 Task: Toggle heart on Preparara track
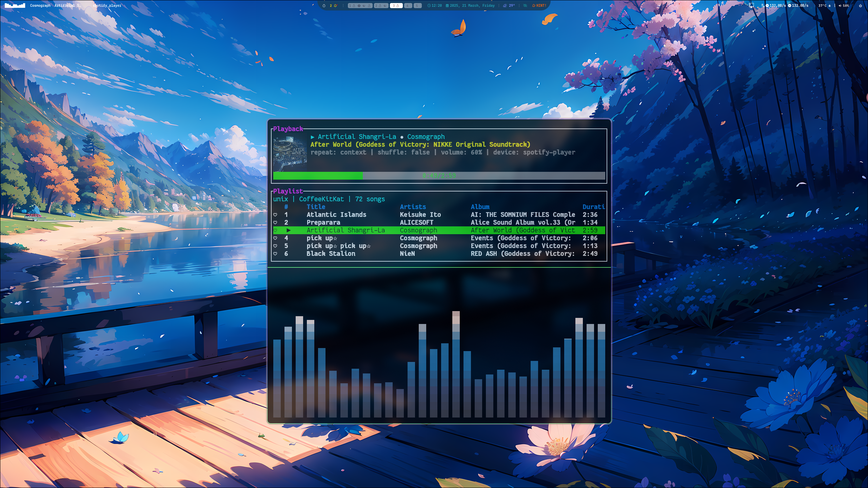coord(275,222)
